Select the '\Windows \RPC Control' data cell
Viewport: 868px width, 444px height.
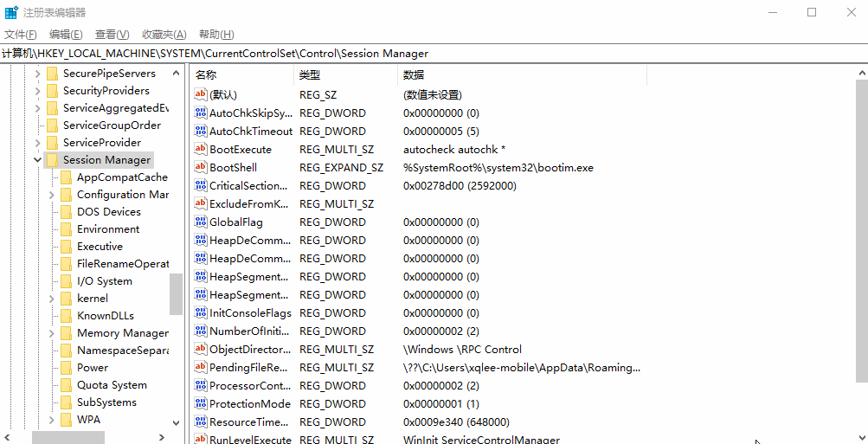[x=462, y=350]
